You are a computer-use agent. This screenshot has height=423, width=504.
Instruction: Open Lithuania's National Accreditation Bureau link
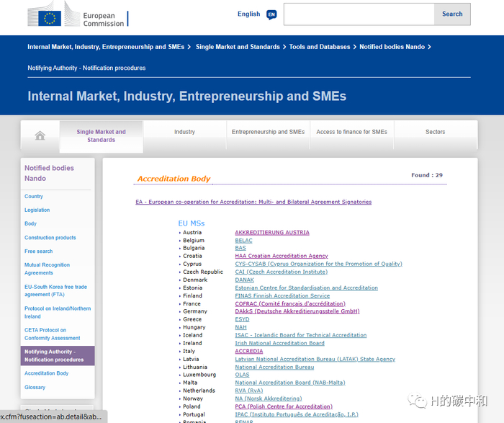point(274,367)
